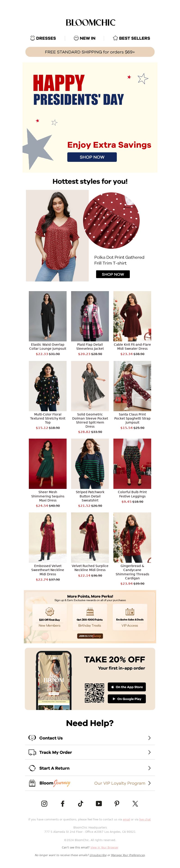Screen dimensions: 180x868
Task: Click the On the App Store button
Action: pyautogui.click(x=127, y=687)
